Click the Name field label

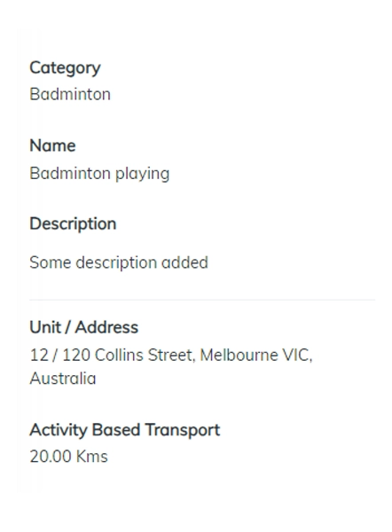pos(52,145)
